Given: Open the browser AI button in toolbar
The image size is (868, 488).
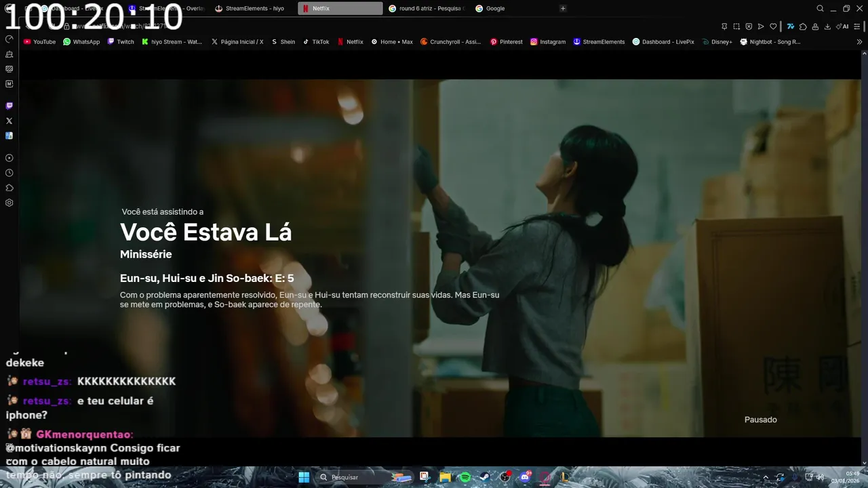Looking at the screenshot, I should (843, 26).
